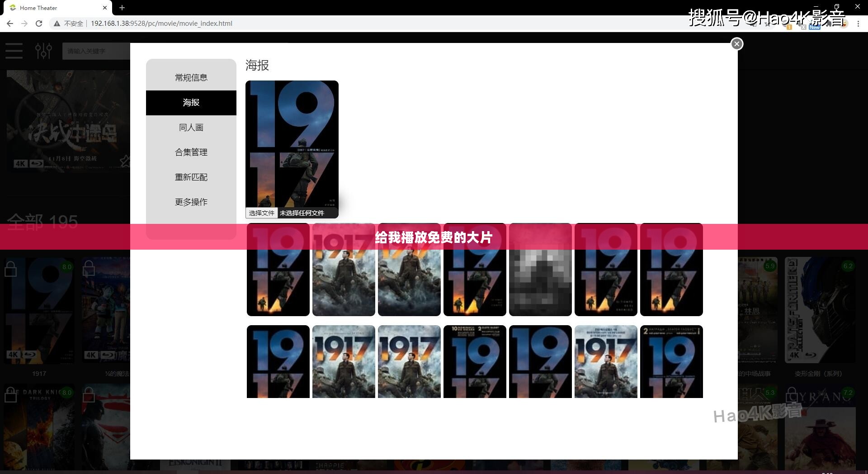Click the 选择文件 upload button
The width and height of the screenshot is (868, 474).
tap(262, 213)
